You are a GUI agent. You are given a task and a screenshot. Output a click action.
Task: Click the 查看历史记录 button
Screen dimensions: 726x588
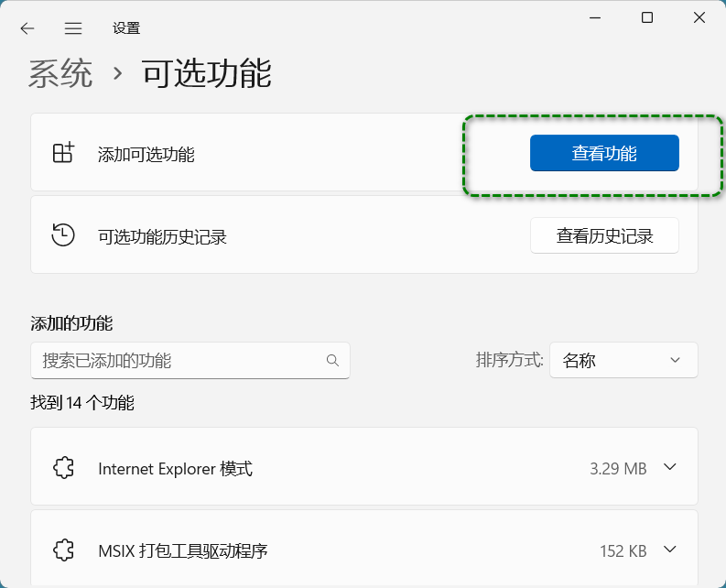click(x=604, y=235)
